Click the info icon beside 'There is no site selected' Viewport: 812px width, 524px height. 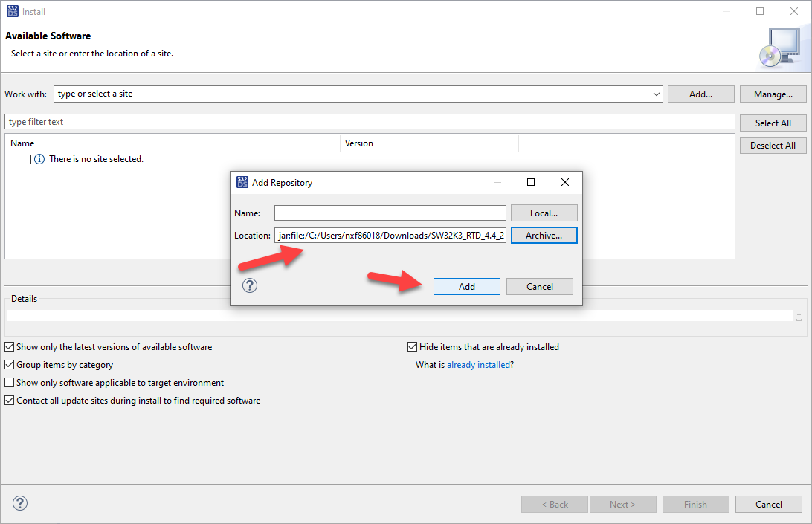click(x=40, y=158)
